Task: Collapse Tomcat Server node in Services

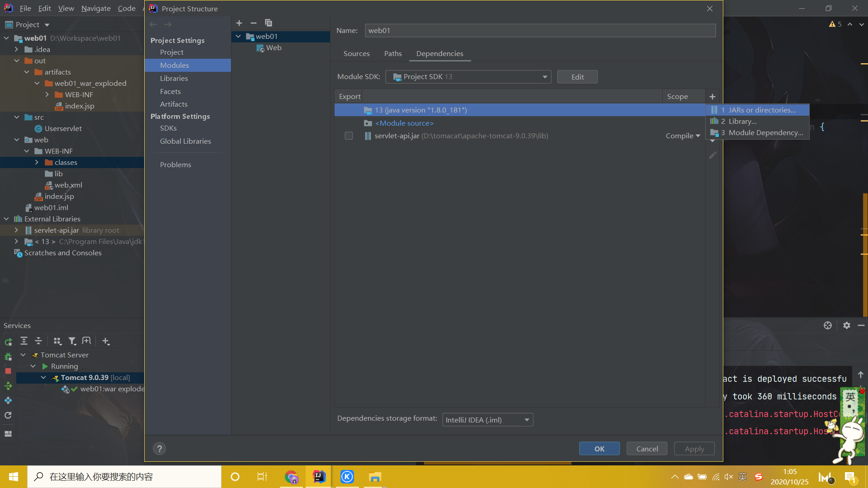Action: (23, 355)
